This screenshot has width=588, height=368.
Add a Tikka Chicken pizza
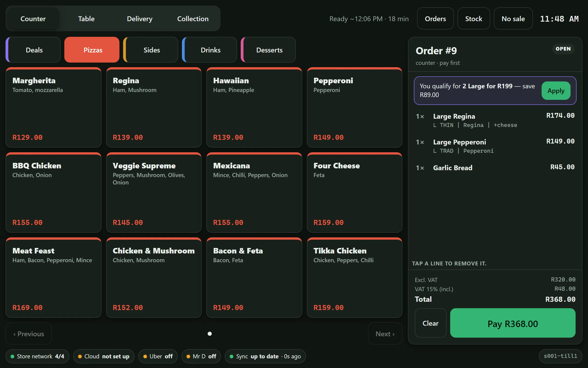[354, 277]
